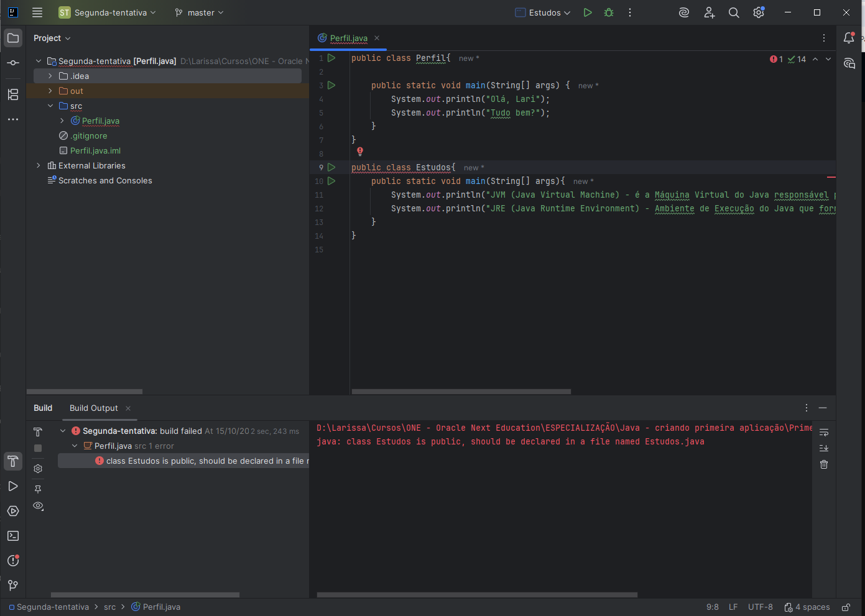The height and width of the screenshot is (616, 865).
Task: Click the editor horizontal scrollbar
Action: pyautogui.click(x=461, y=392)
